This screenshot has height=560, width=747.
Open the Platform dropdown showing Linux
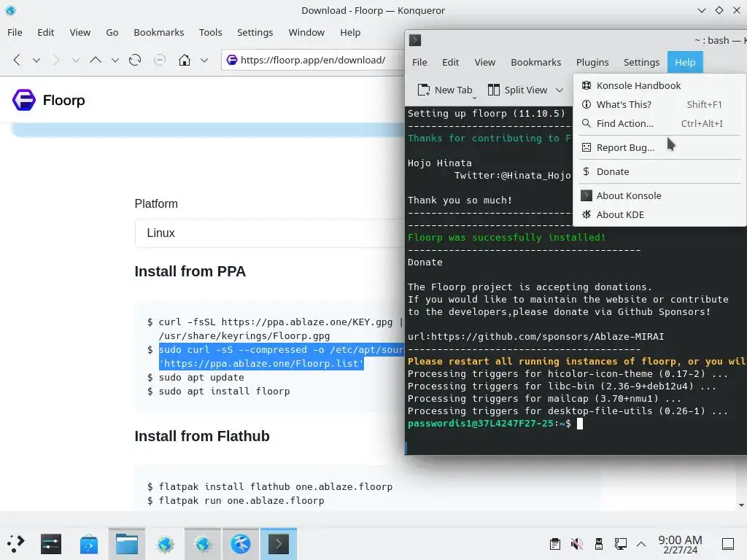(x=270, y=233)
